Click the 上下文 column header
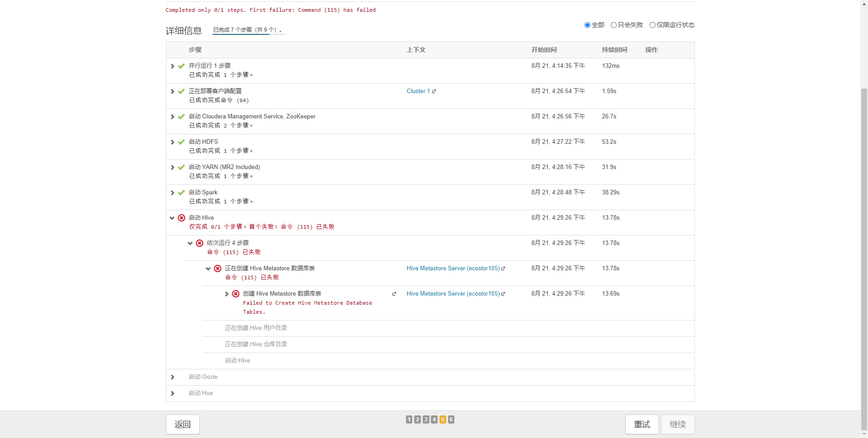 click(416, 50)
